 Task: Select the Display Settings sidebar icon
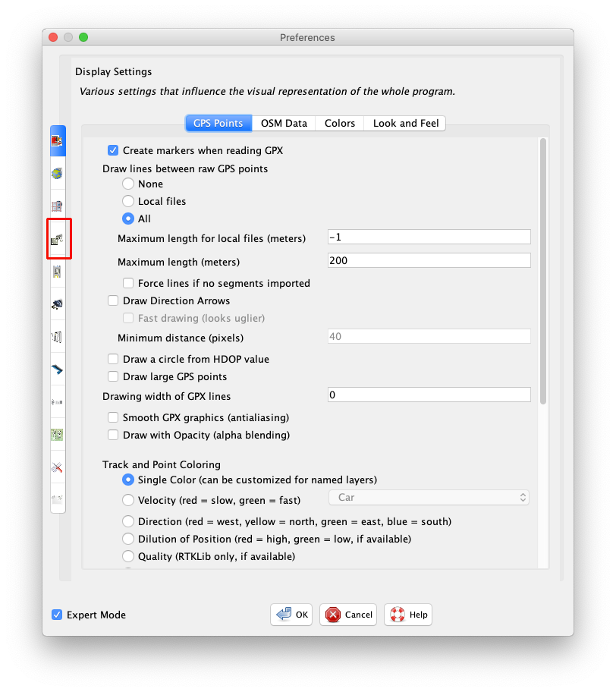58,141
